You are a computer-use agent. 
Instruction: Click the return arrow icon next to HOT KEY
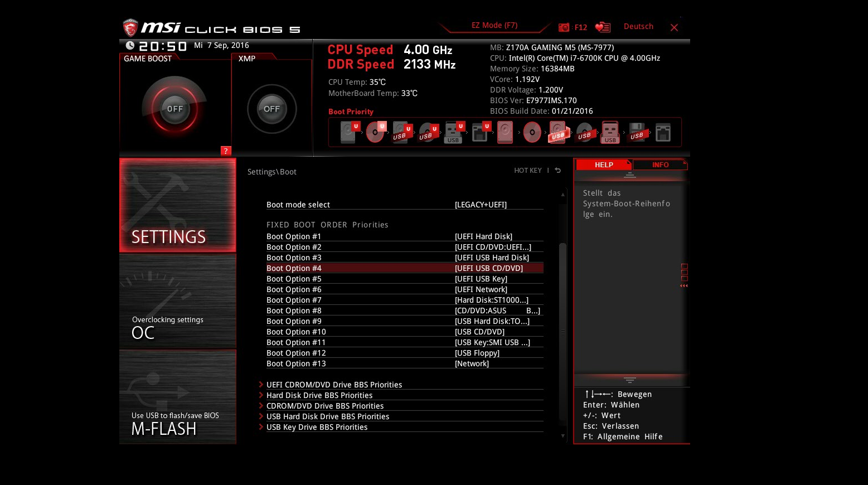(x=557, y=171)
